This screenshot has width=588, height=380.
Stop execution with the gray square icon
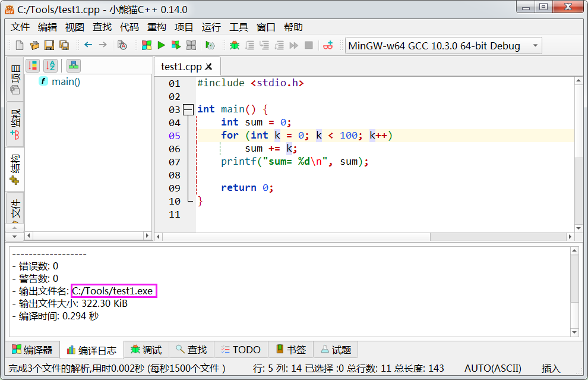tap(309, 45)
